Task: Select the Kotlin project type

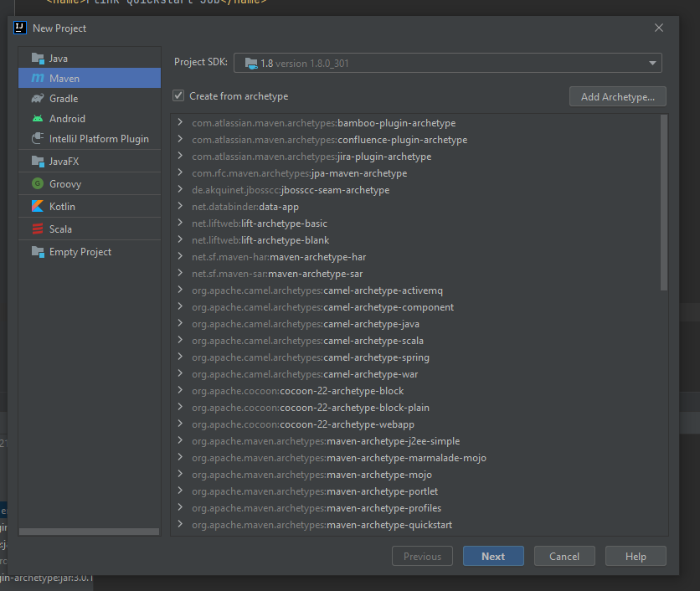Action: [x=90, y=206]
